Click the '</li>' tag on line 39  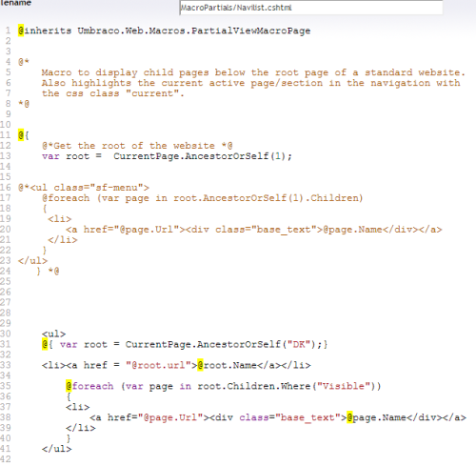81,428
